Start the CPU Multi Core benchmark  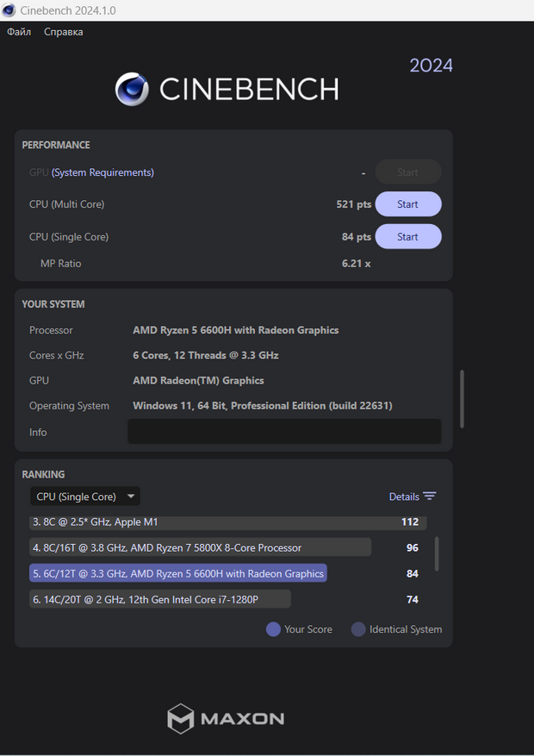click(x=407, y=204)
